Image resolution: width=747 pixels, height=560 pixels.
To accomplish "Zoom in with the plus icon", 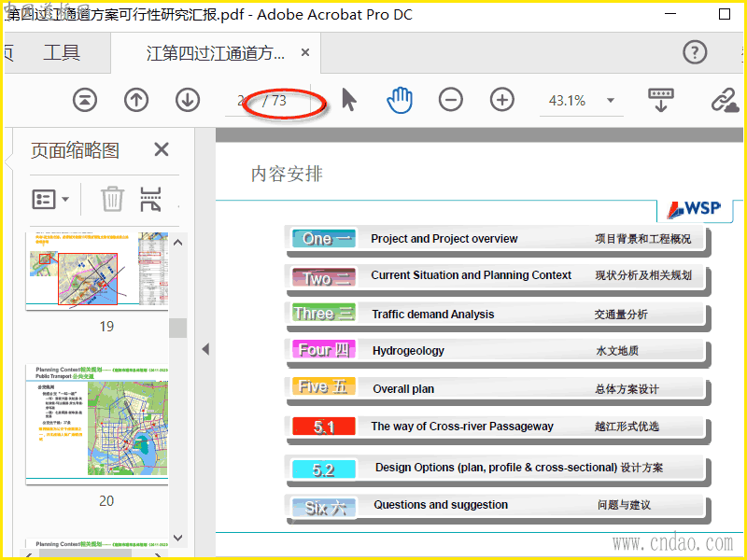I will coord(502,100).
